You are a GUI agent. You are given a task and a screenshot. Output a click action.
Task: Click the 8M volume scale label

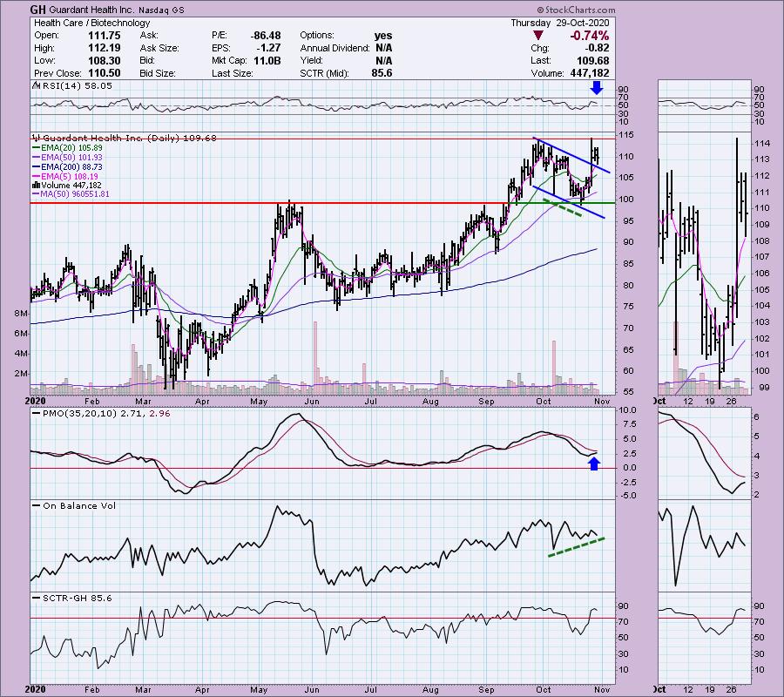tap(21, 314)
